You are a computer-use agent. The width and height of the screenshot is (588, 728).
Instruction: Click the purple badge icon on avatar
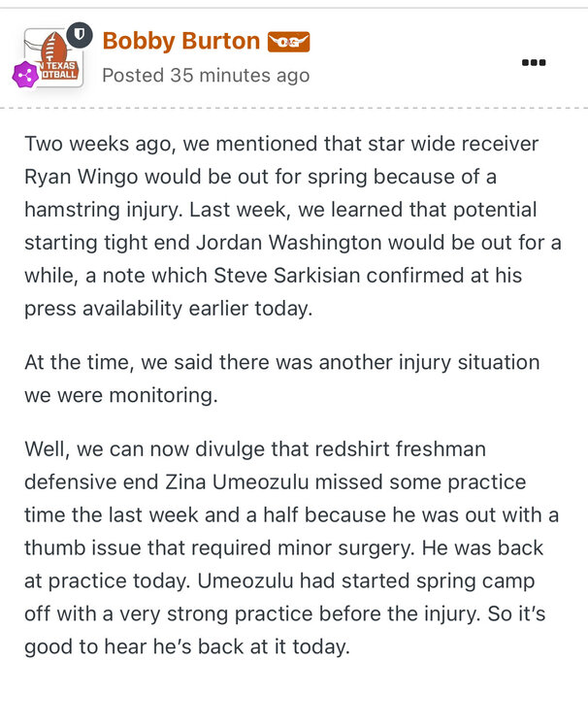pos(25,74)
